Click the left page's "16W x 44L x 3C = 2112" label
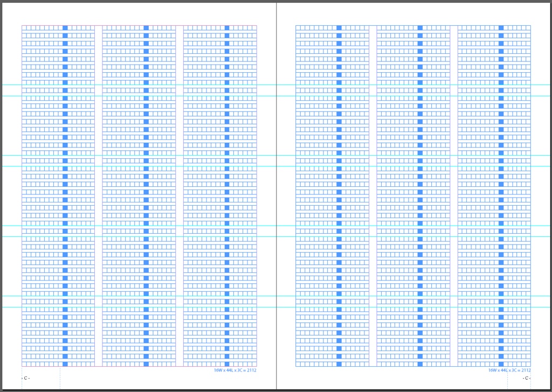 (235, 370)
